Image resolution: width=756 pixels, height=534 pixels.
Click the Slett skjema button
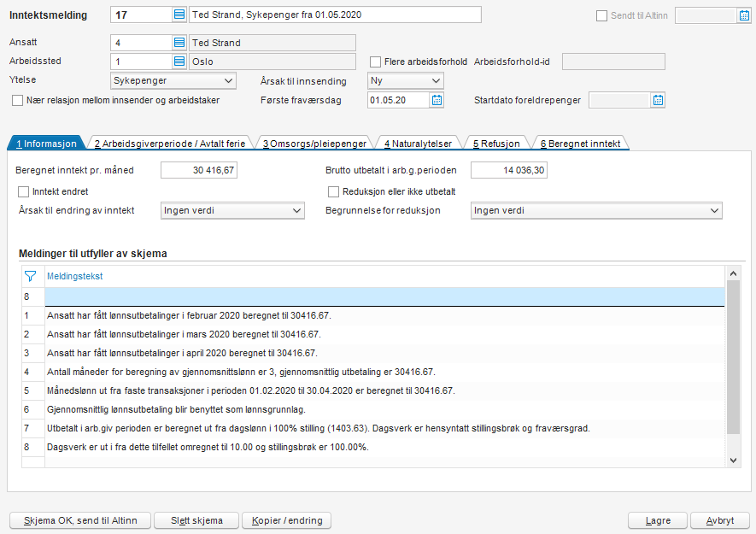pyautogui.click(x=196, y=520)
